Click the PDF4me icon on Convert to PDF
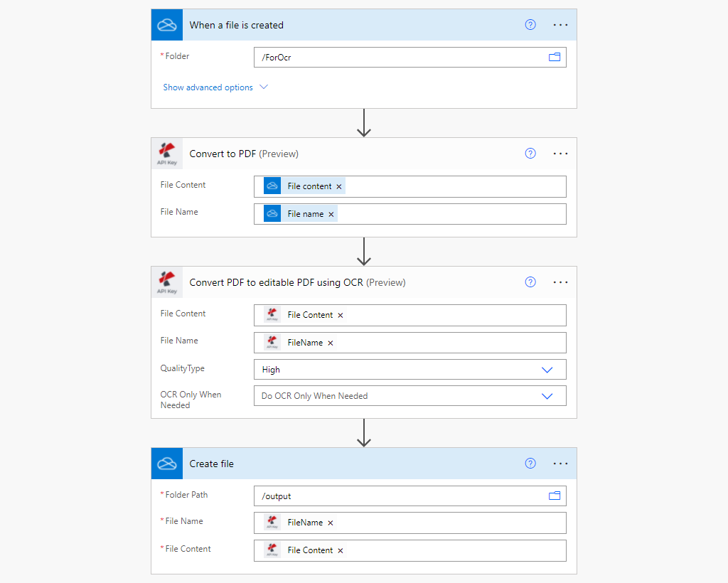728x583 pixels. tap(166, 153)
